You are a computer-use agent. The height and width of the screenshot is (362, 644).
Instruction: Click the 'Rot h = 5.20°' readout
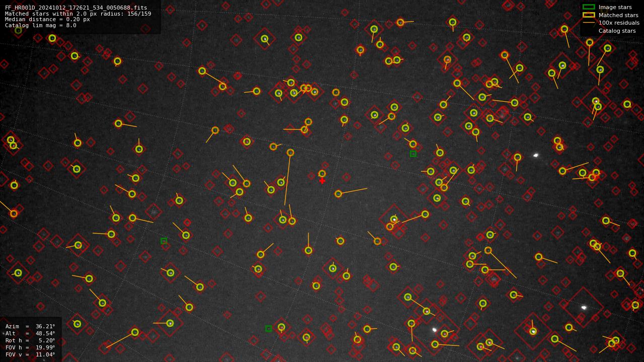(x=30, y=340)
